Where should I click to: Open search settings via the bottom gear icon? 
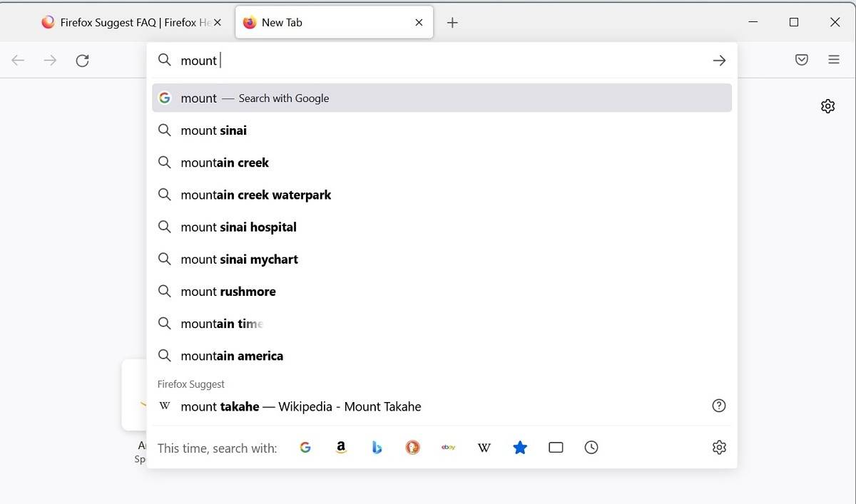(718, 447)
